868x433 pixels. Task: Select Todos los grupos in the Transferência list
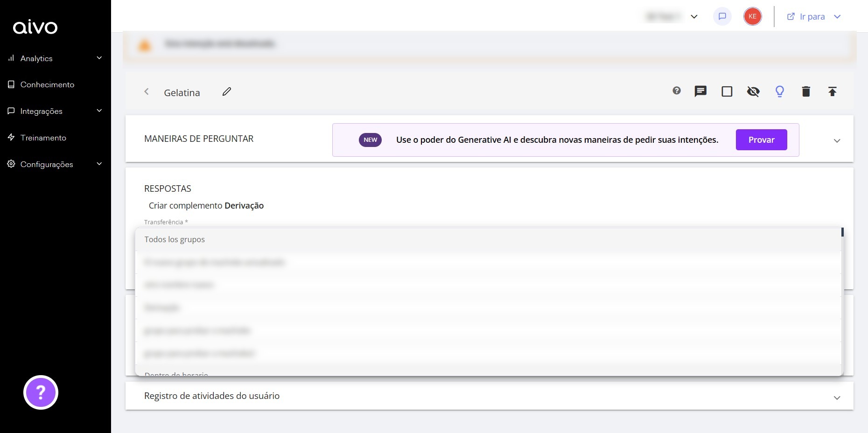click(174, 239)
